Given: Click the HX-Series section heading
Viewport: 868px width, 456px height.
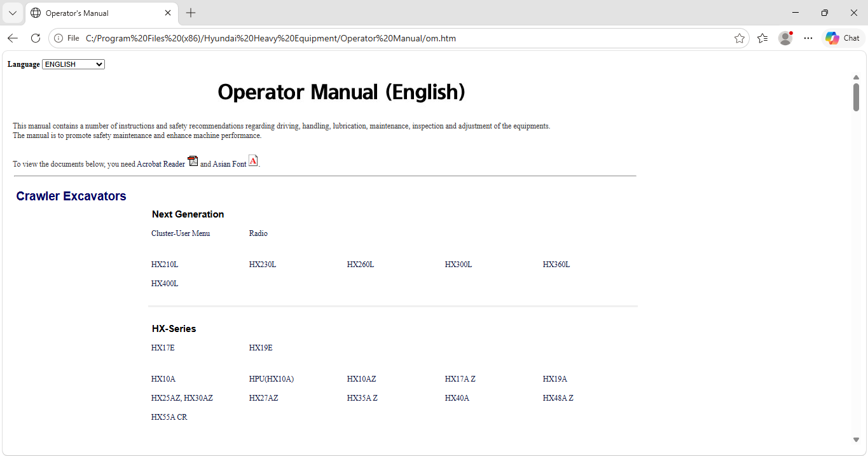Looking at the screenshot, I should click(x=174, y=329).
